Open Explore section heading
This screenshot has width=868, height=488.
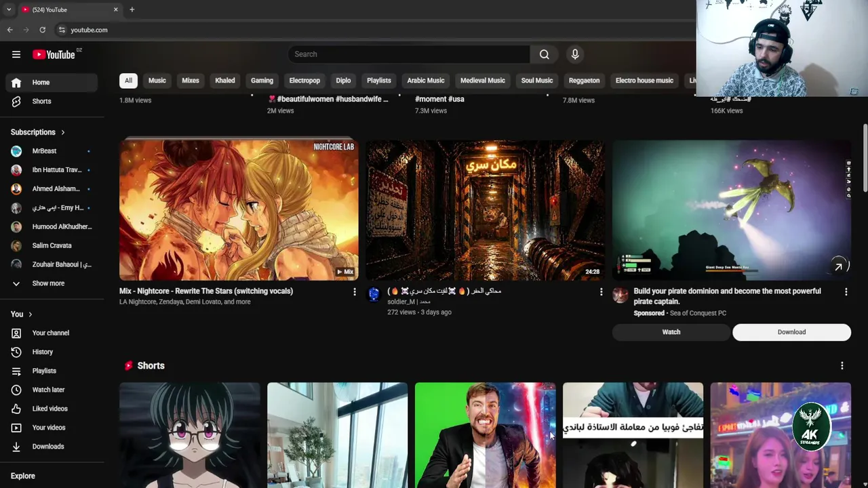click(x=23, y=476)
